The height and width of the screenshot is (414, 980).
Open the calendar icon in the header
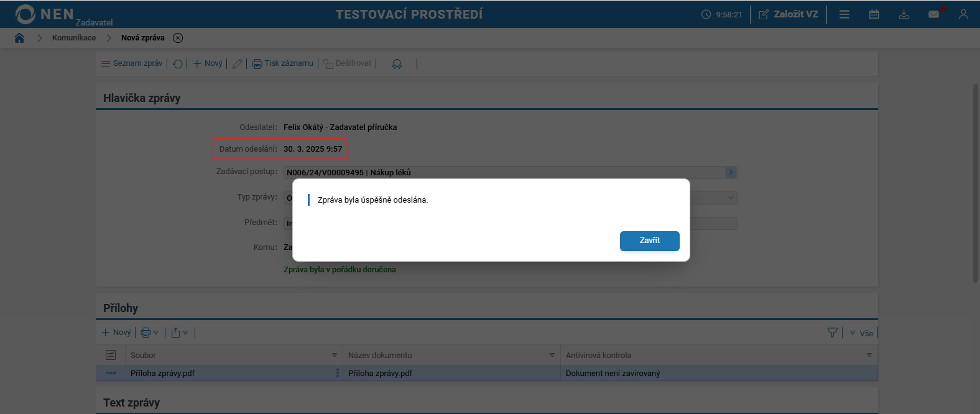pyautogui.click(x=874, y=14)
